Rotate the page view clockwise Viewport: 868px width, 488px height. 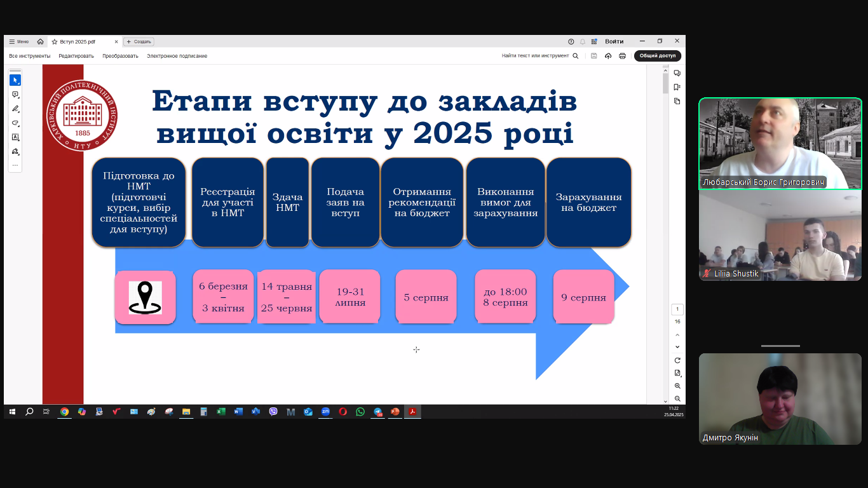[x=677, y=360]
